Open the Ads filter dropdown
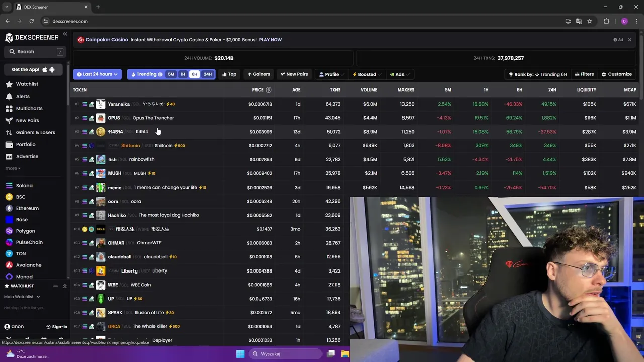The width and height of the screenshot is (644, 362). click(x=399, y=74)
